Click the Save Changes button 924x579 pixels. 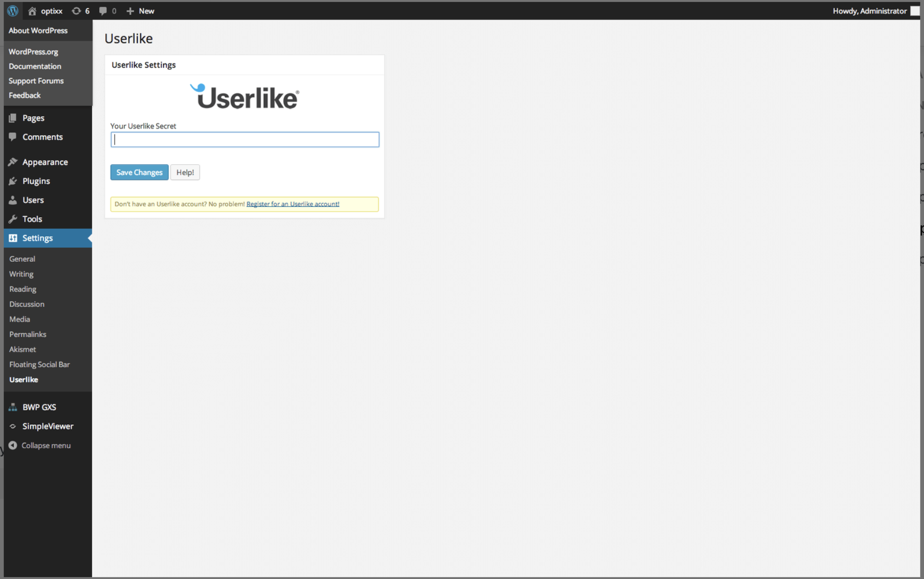(139, 172)
